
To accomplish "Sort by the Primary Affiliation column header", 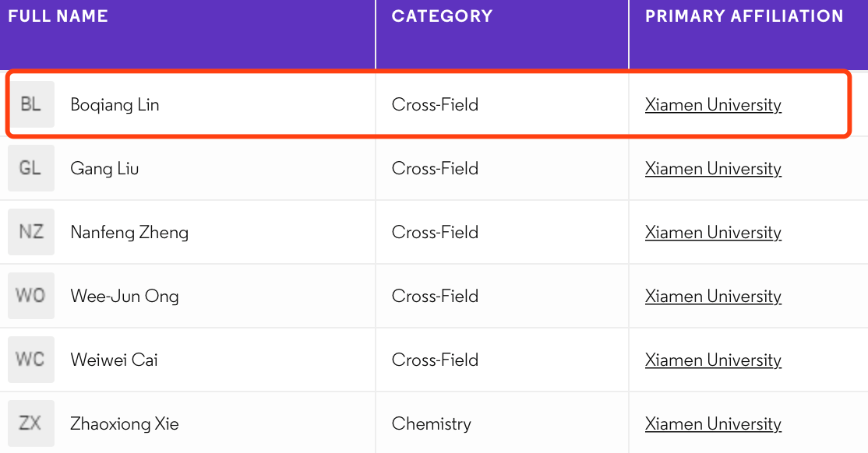I will click(744, 16).
